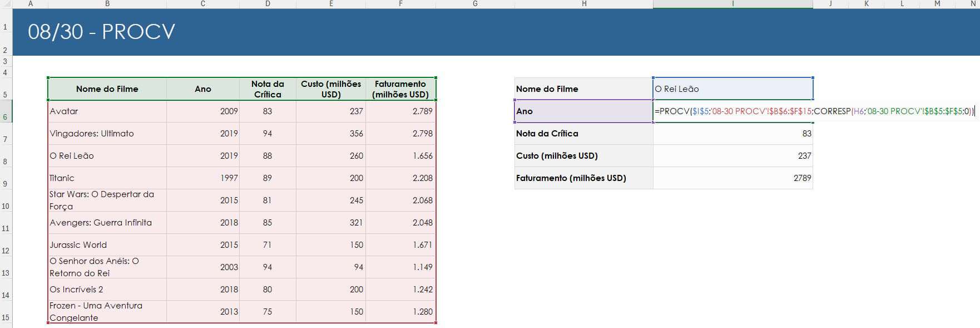Select Os Incríveis 2 critic score 80

click(x=268, y=290)
